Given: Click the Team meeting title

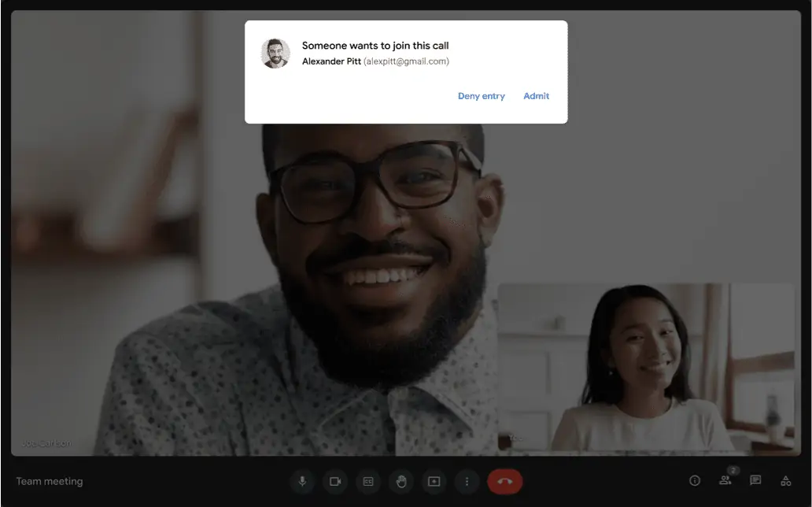Looking at the screenshot, I should coord(50,481).
